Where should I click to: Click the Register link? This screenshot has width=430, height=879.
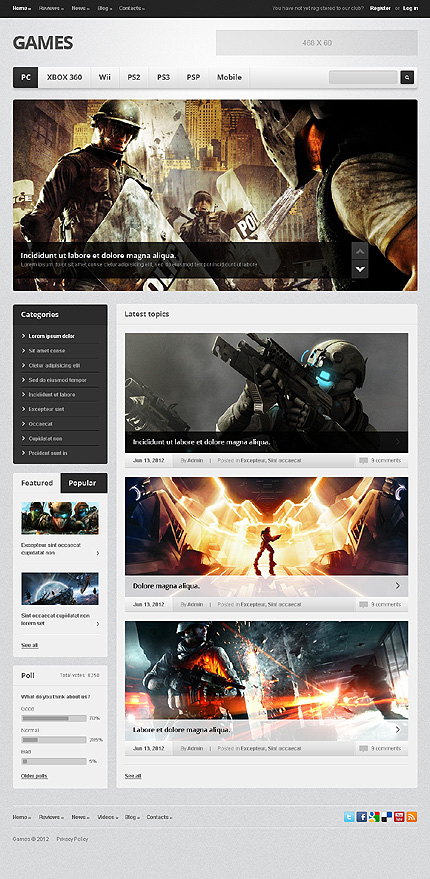click(x=381, y=8)
